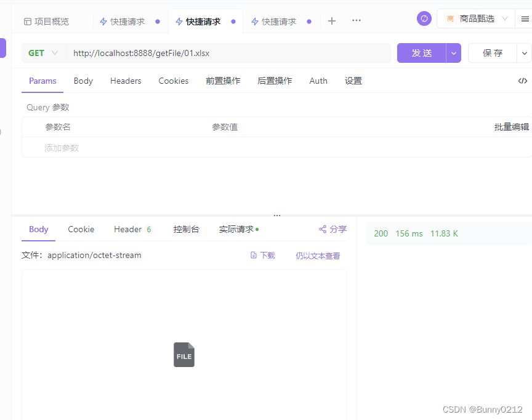Open the Cookies request tab
This screenshot has height=420, width=532.
click(x=174, y=81)
